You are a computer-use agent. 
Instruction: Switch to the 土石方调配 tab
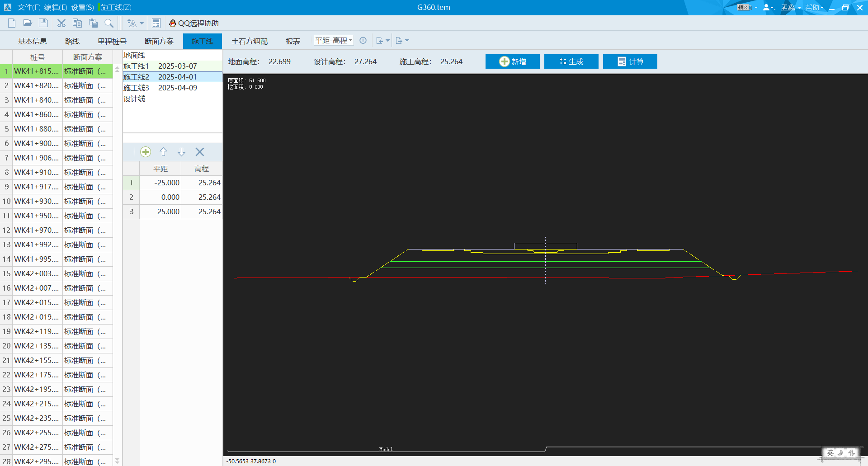click(250, 41)
